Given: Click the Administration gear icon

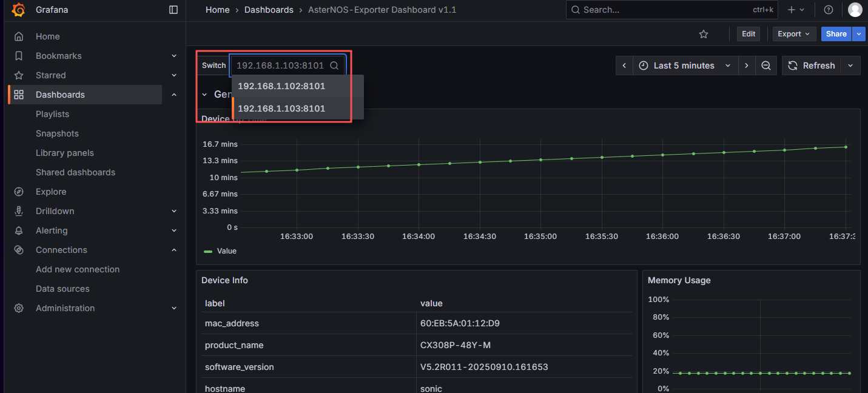Looking at the screenshot, I should pos(19,308).
